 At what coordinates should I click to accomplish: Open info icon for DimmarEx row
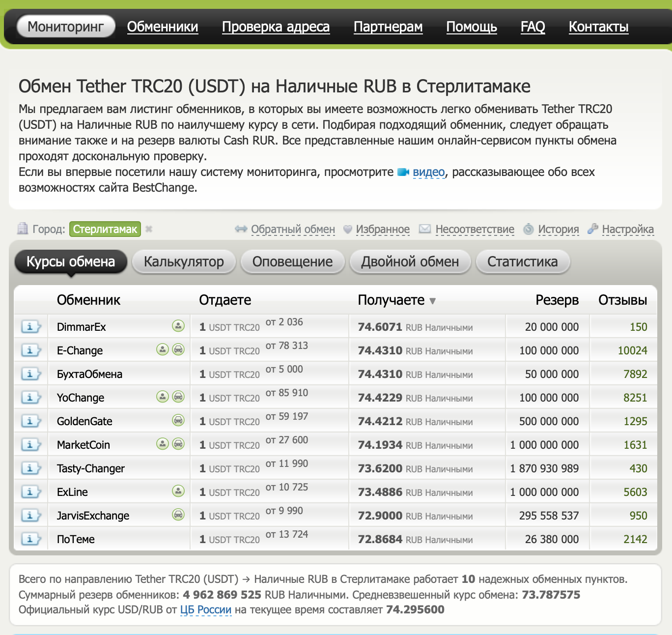point(30,326)
